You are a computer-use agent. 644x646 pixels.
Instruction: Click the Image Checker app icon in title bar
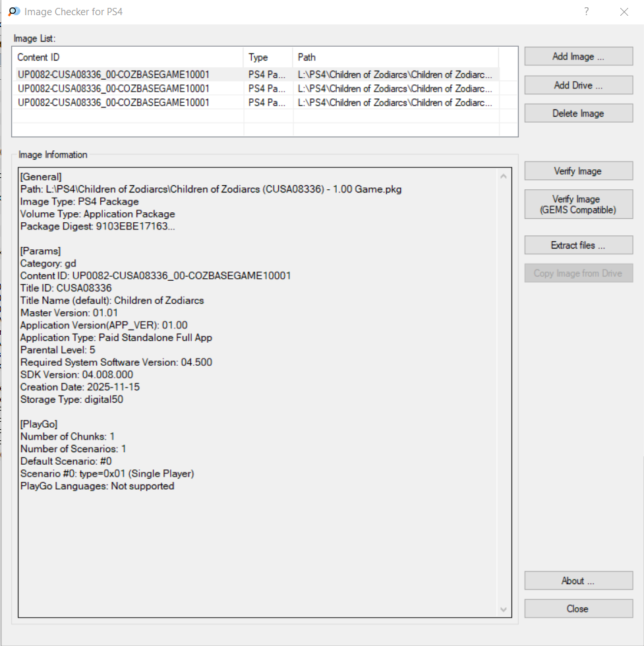13,12
